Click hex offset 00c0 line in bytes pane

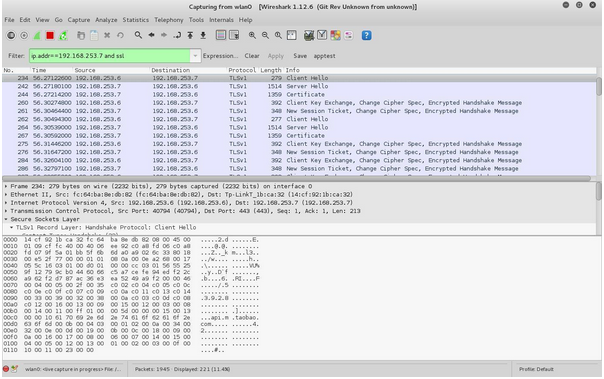pos(131,318)
